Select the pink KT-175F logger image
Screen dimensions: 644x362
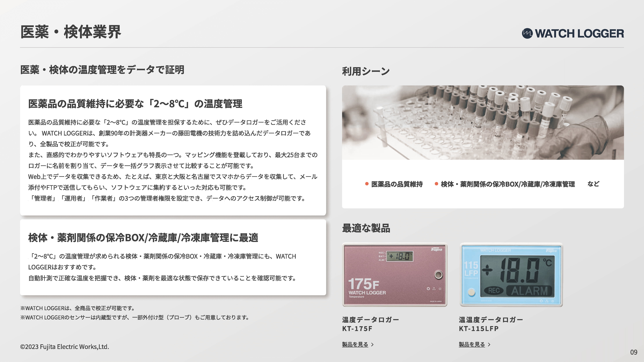pos(395,275)
